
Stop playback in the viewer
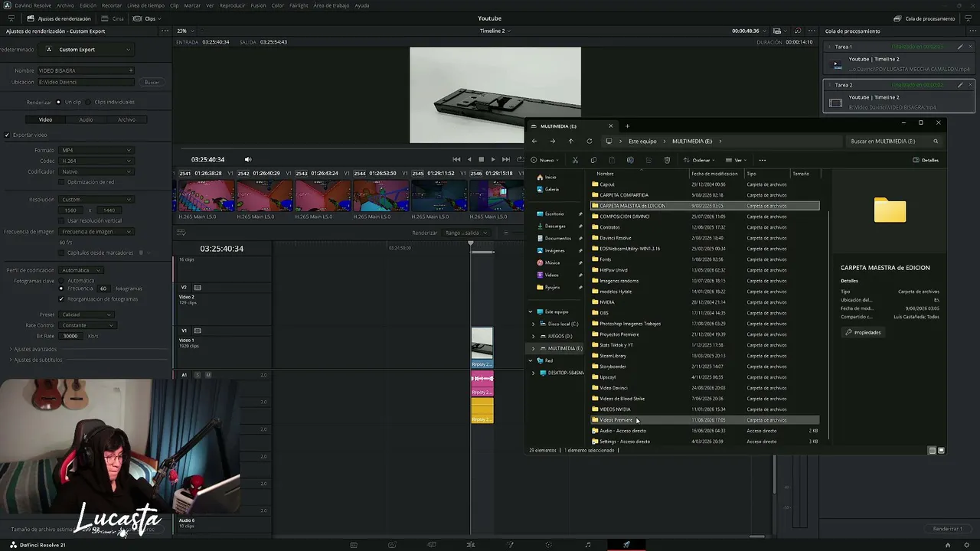click(x=481, y=159)
